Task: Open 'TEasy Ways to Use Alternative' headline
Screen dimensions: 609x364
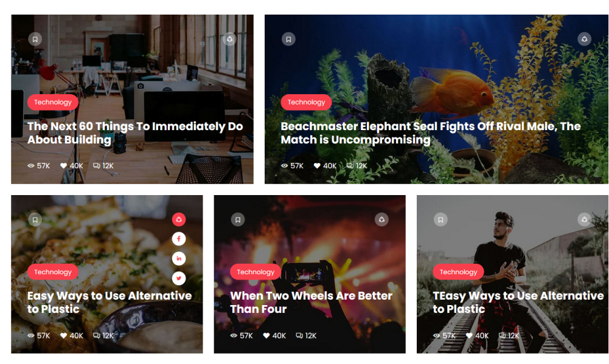Action: [x=518, y=302]
